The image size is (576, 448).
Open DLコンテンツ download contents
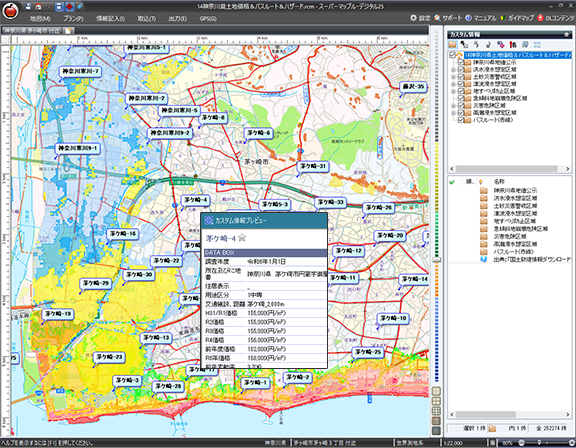tap(556, 18)
